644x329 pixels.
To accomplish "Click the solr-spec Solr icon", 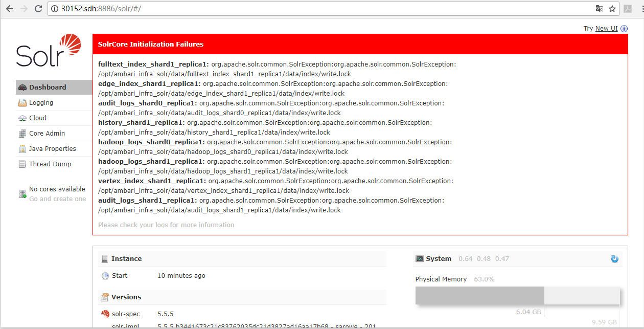I will (x=105, y=314).
